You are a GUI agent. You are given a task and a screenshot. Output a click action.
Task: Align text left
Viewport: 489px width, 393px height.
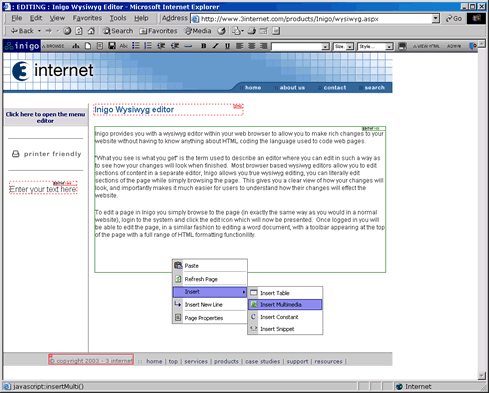239,46
